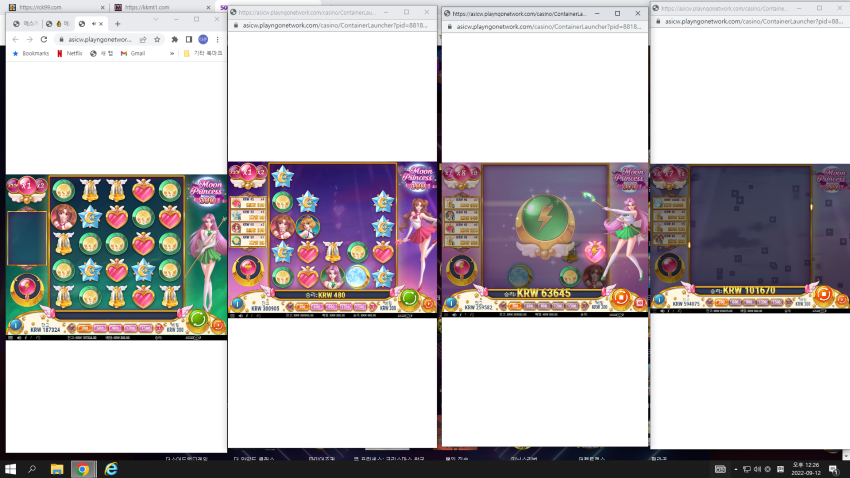Spin the reels in the leftmost Moon Princess game
Screen dimensions: 850x478
click(198, 319)
